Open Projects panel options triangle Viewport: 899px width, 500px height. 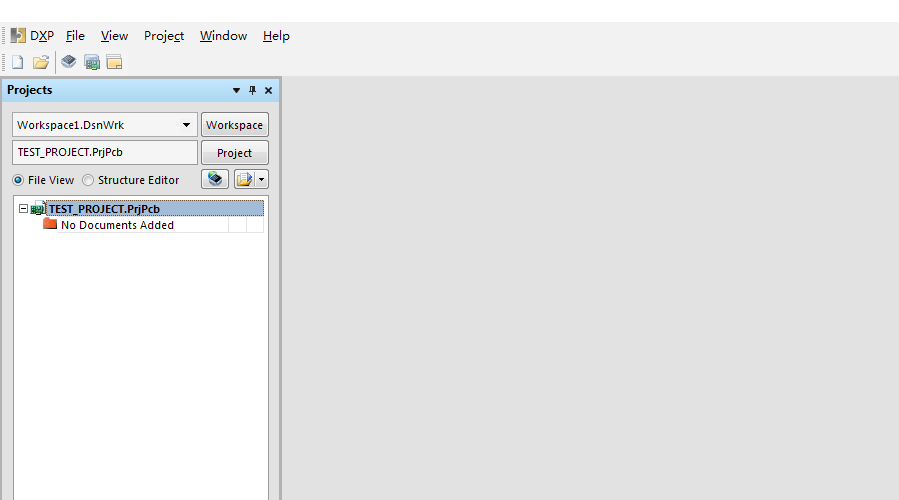point(236,91)
